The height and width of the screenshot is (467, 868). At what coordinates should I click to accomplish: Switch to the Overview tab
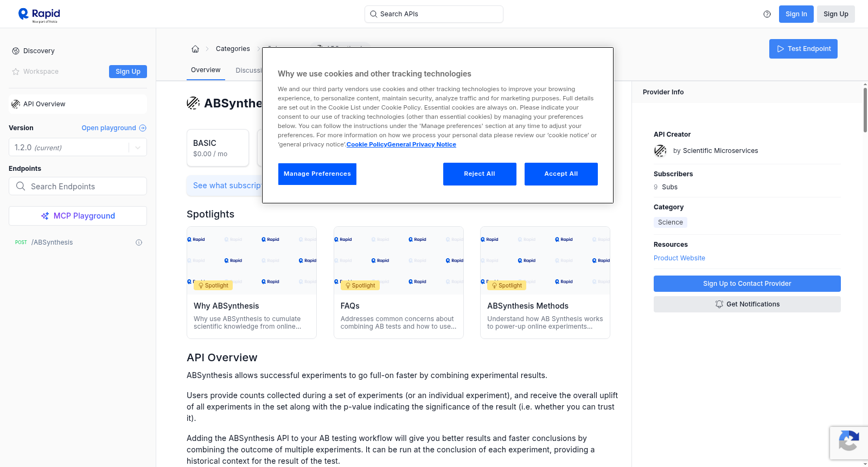click(206, 70)
